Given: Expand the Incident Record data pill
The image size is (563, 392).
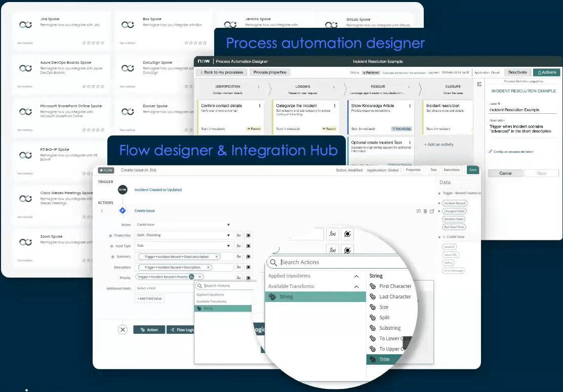Looking at the screenshot, I should click(x=439, y=203).
